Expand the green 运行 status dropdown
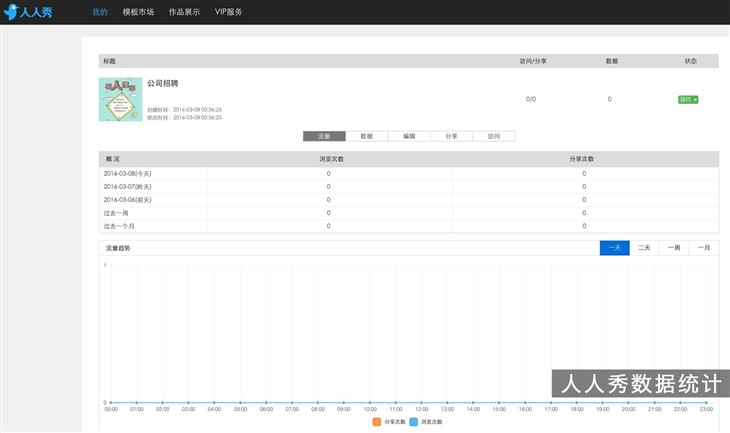Viewport: 730px width, 433px height. (x=688, y=99)
